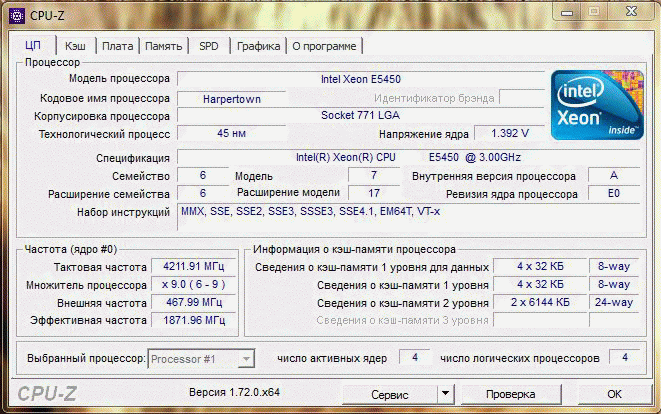The image size is (661, 414).
Task: Click the Проверка button
Action: tap(511, 394)
